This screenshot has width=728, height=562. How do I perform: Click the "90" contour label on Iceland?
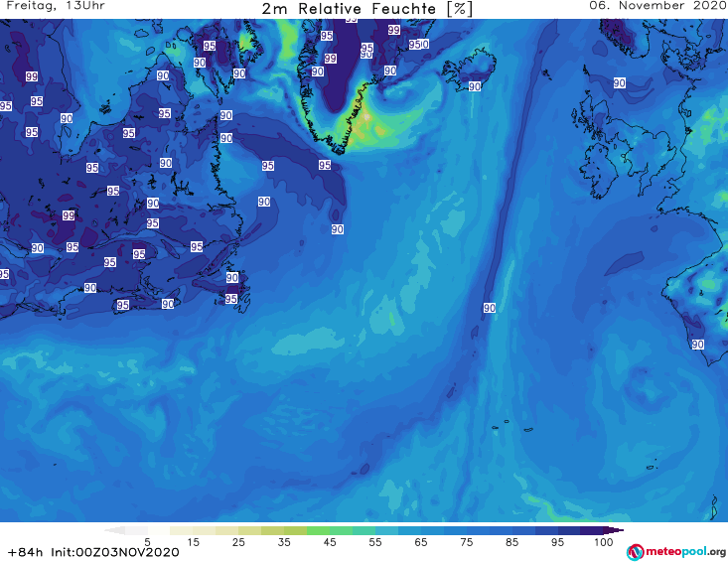click(x=474, y=86)
